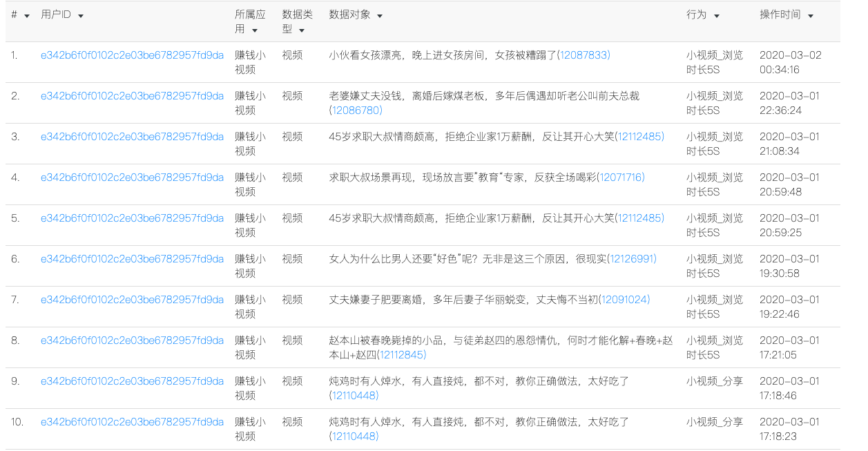This screenshot has height=451, width=868.
Task: Expand the 用户ID column dropdown arrow
Action: point(80,16)
